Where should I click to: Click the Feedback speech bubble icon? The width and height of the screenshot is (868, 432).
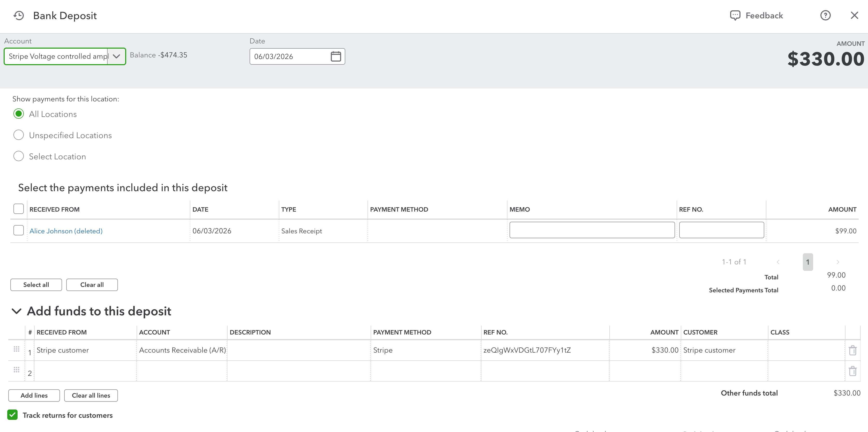[x=735, y=16]
